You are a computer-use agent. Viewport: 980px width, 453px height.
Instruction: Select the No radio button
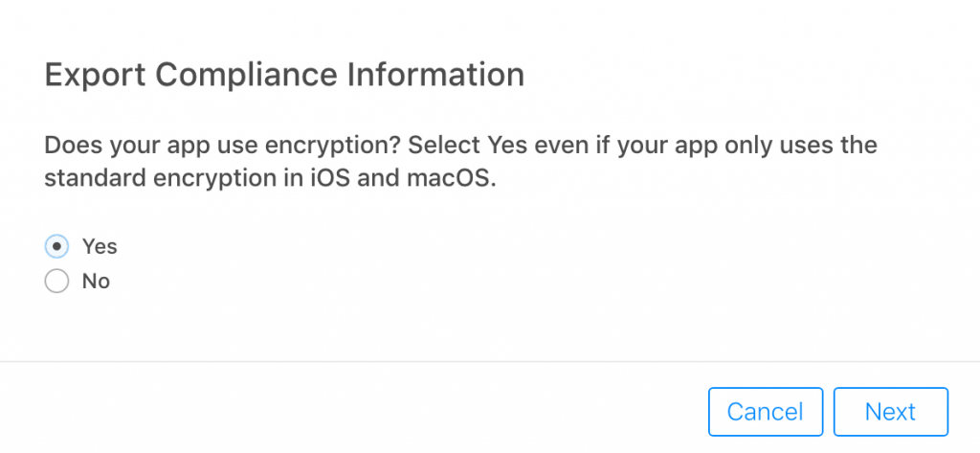click(56, 281)
